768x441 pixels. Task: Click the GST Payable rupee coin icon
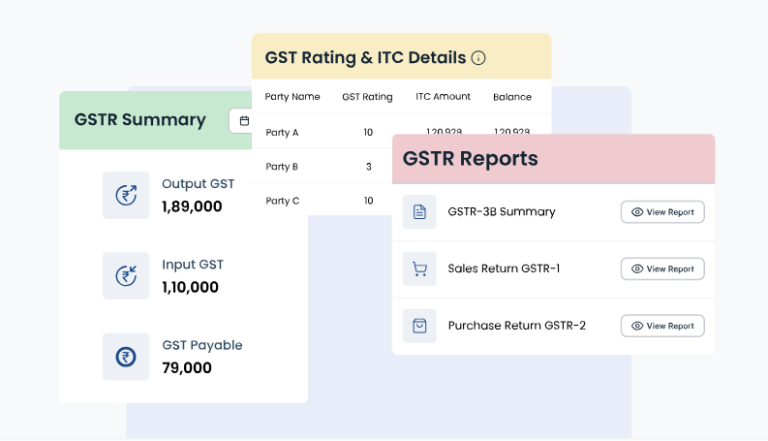tap(126, 356)
